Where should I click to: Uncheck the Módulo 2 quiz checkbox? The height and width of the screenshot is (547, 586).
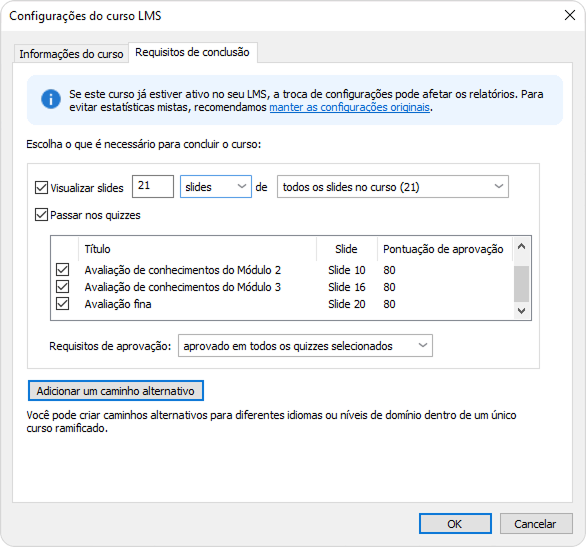pyautogui.click(x=62, y=269)
